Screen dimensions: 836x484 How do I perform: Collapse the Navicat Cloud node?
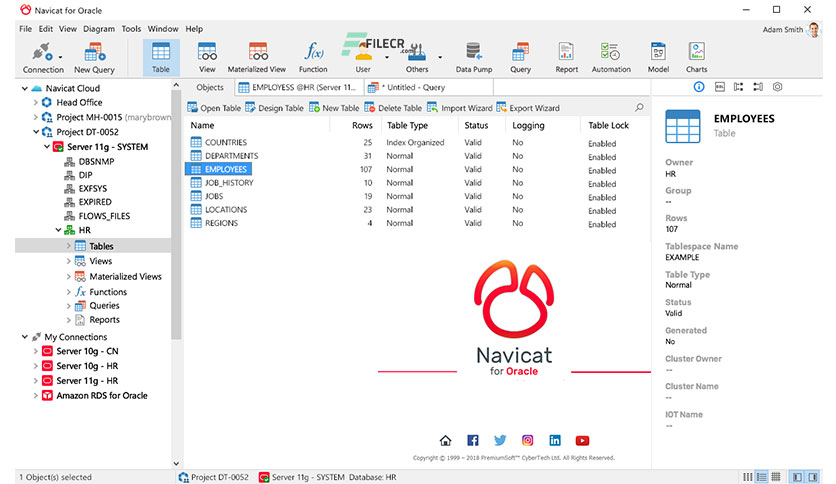click(x=25, y=88)
